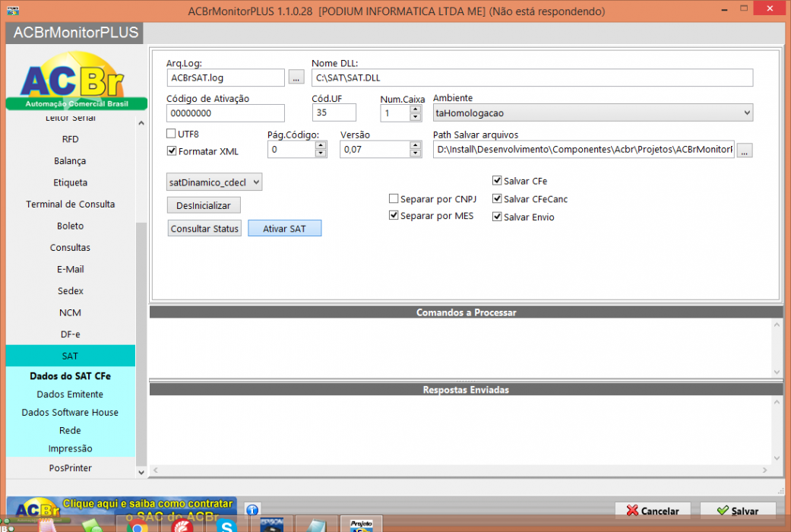Select Consultas in the sidebar
791x532 pixels.
click(x=70, y=248)
